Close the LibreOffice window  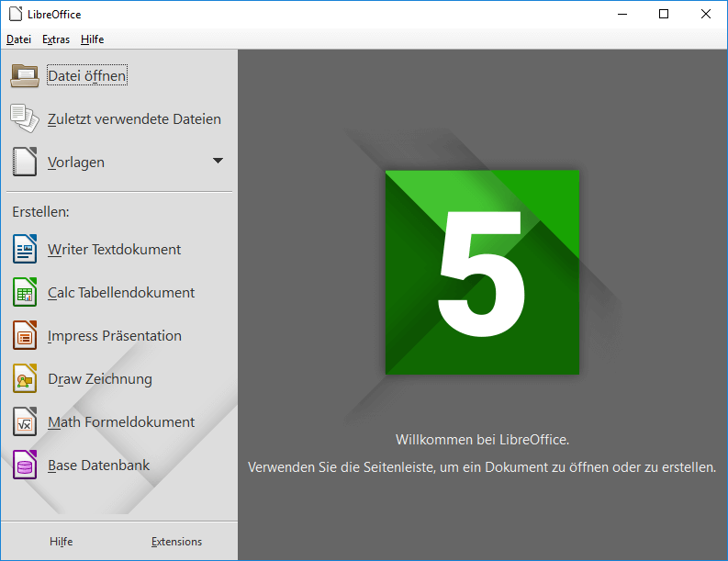click(706, 14)
